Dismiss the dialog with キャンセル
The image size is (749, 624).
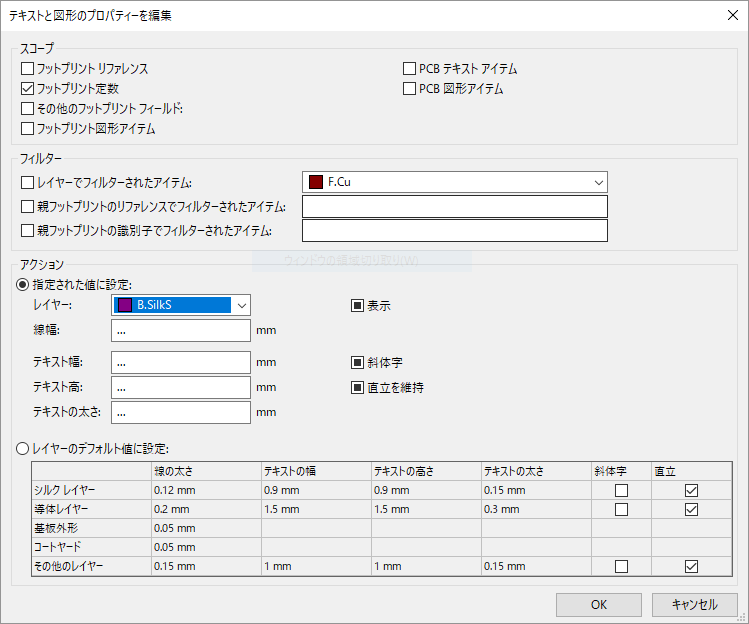pyautogui.click(x=695, y=605)
